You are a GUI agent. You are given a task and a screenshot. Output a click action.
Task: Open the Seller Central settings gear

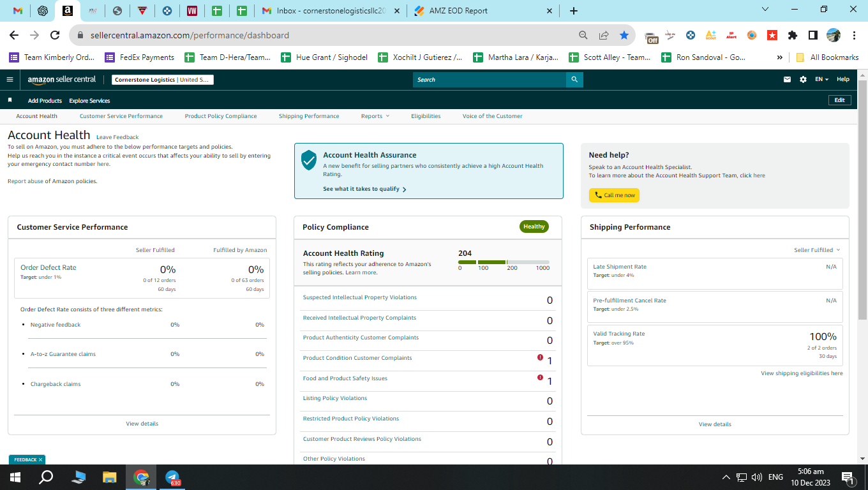(803, 80)
